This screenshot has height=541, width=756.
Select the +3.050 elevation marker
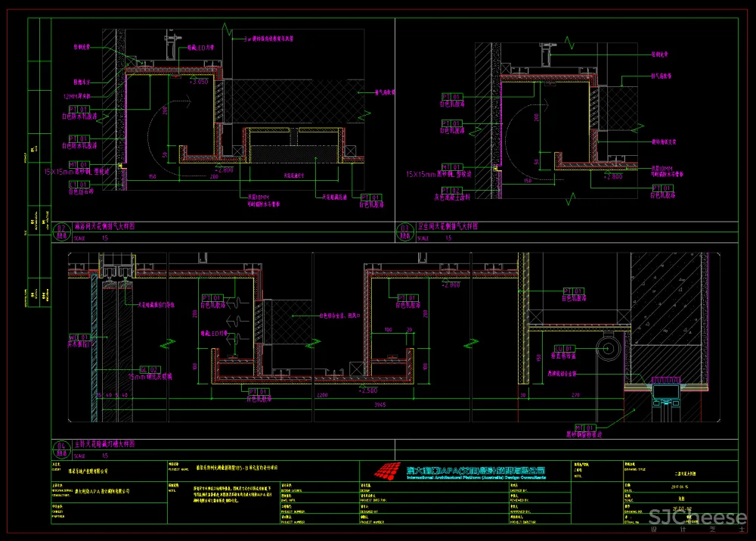(200, 81)
